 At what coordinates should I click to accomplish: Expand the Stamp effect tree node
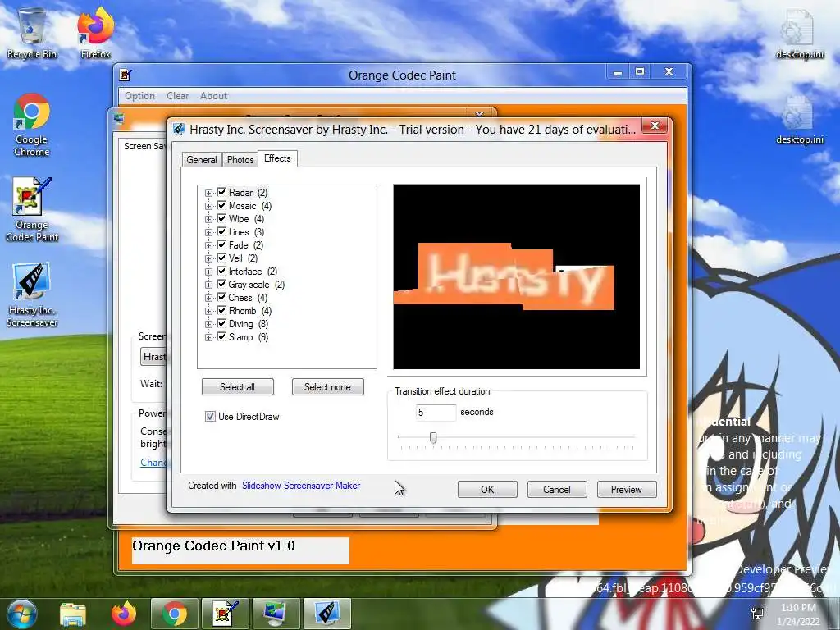coord(208,337)
